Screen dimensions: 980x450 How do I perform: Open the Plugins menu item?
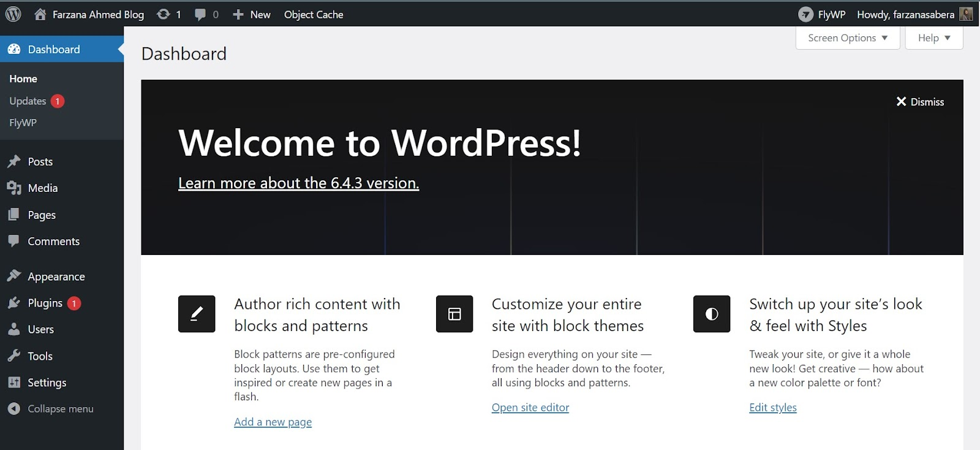tap(44, 303)
